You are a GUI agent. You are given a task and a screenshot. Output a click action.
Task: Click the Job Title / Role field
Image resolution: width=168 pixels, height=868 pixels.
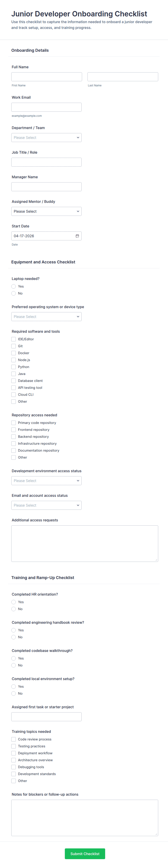tap(46, 162)
